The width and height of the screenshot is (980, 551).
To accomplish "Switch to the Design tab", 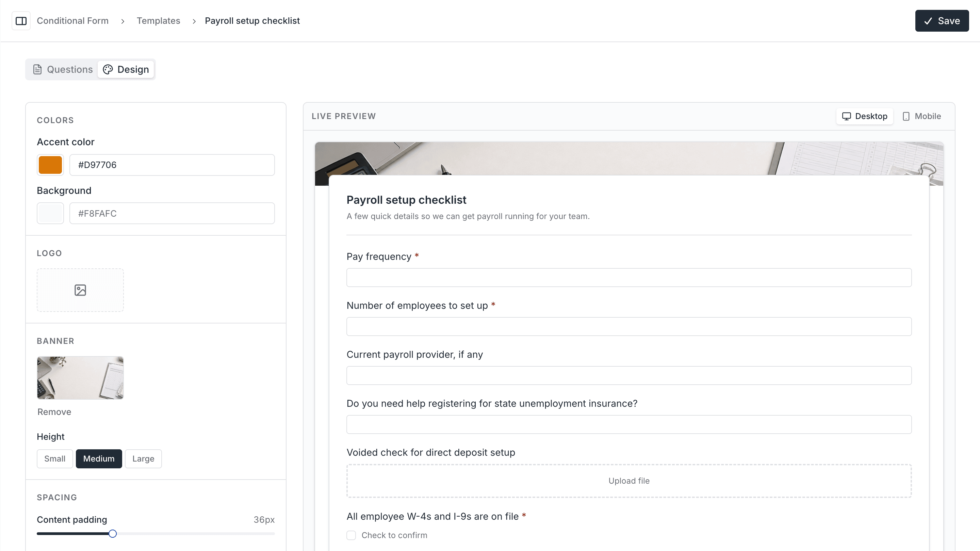I will pyautogui.click(x=126, y=70).
